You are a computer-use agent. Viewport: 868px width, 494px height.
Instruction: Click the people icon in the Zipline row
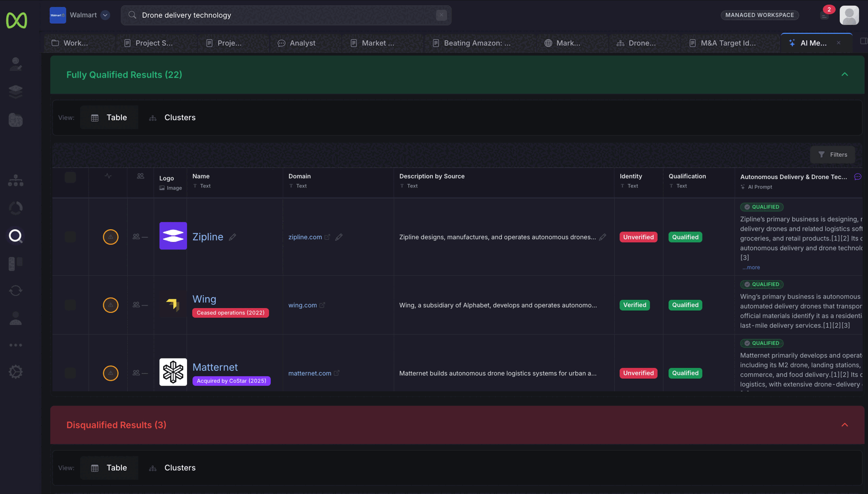[x=137, y=237]
